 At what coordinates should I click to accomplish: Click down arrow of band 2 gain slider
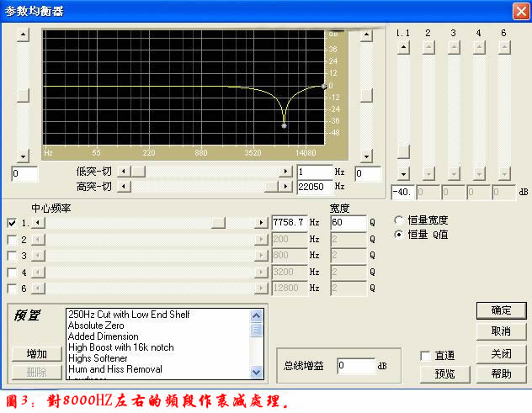click(x=428, y=174)
